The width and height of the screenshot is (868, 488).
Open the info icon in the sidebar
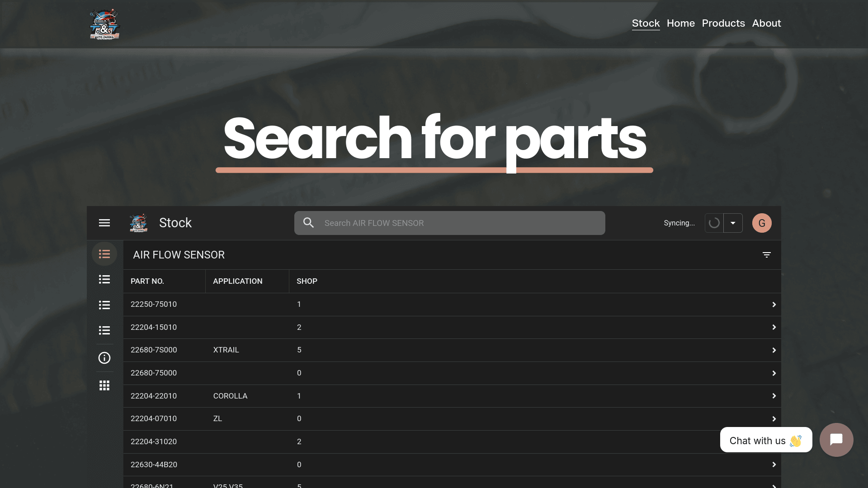coord(104,358)
